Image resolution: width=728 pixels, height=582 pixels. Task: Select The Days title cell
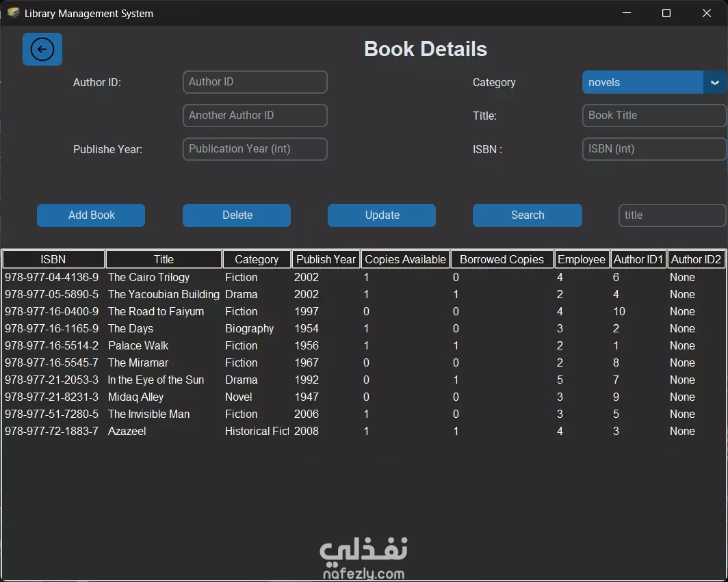click(131, 329)
